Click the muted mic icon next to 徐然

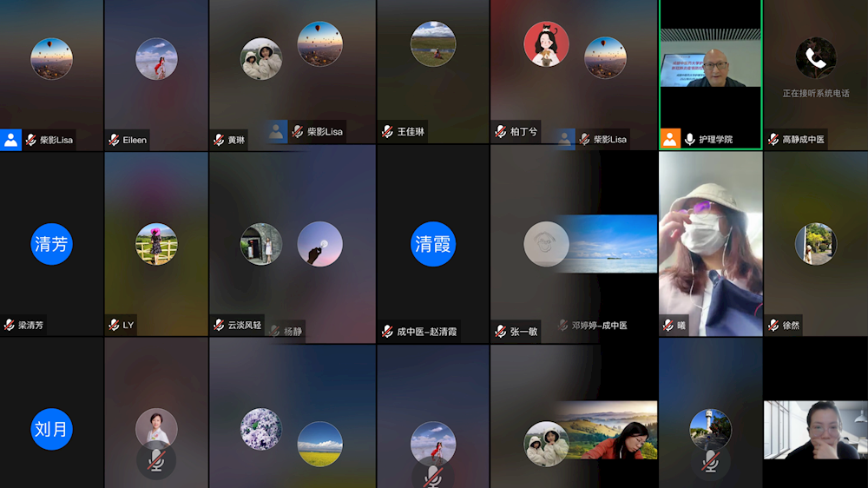coord(773,326)
